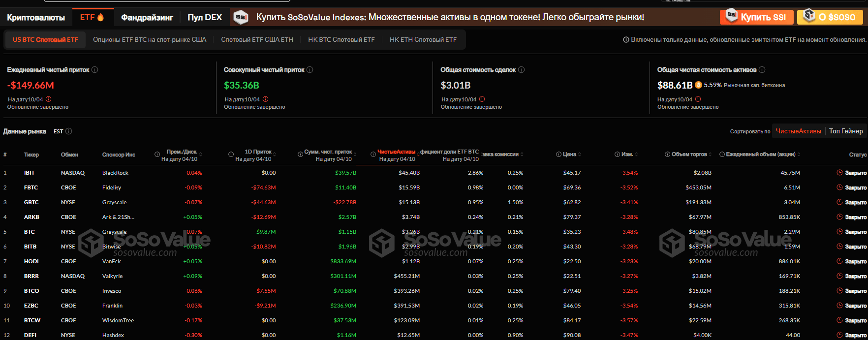Click info icon beside Ежедневный чистый приток
Image resolution: width=868 pixels, height=340 pixels.
95,70
